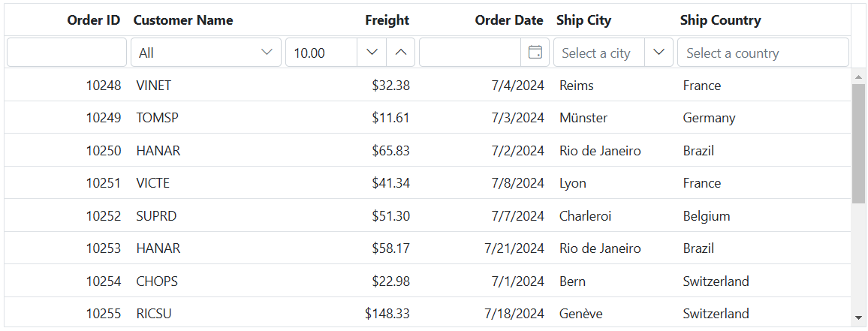Select the row for order 10250
This screenshot has width=868, height=331.
[x=104, y=151]
